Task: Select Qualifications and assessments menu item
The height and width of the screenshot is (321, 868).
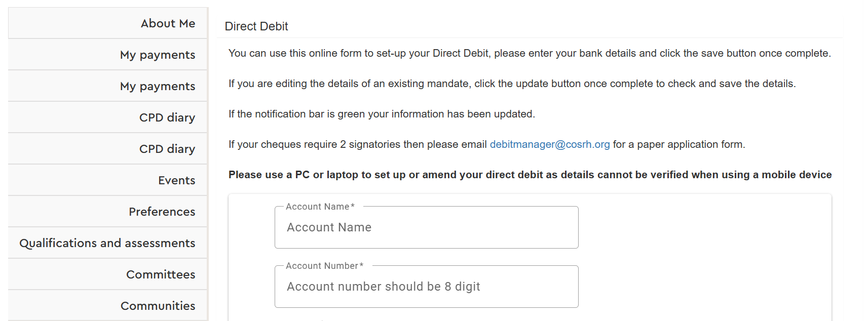Action: tap(107, 243)
